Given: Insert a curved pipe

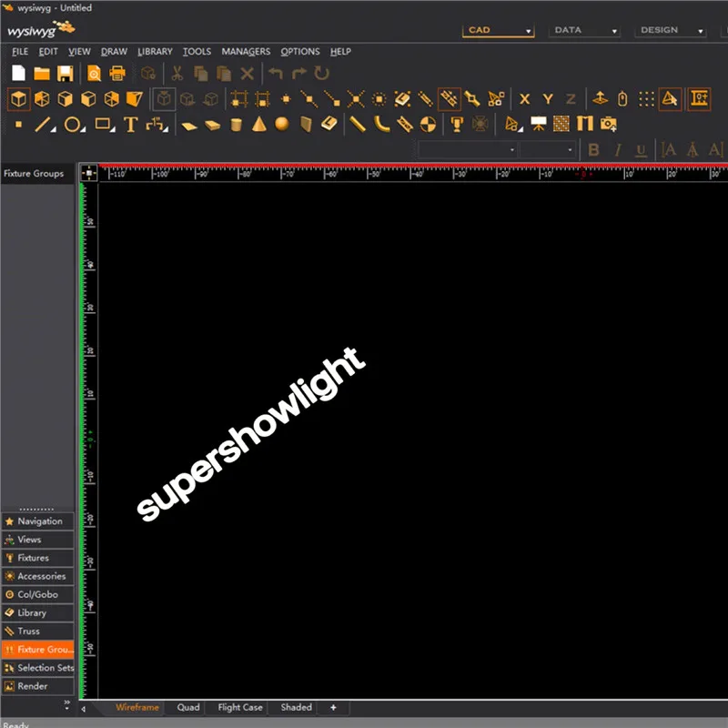Looking at the screenshot, I should 381,124.
